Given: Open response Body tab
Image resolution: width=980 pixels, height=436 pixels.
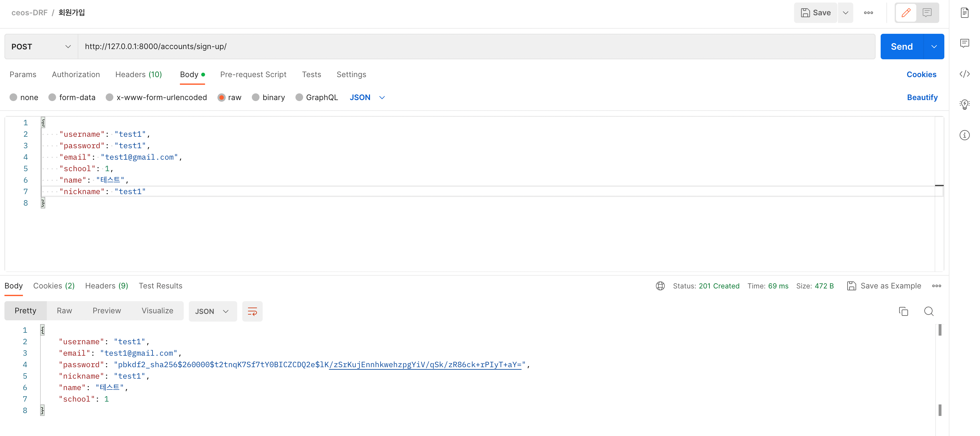Looking at the screenshot, I should pyautogui.click(x=14, y=286).
